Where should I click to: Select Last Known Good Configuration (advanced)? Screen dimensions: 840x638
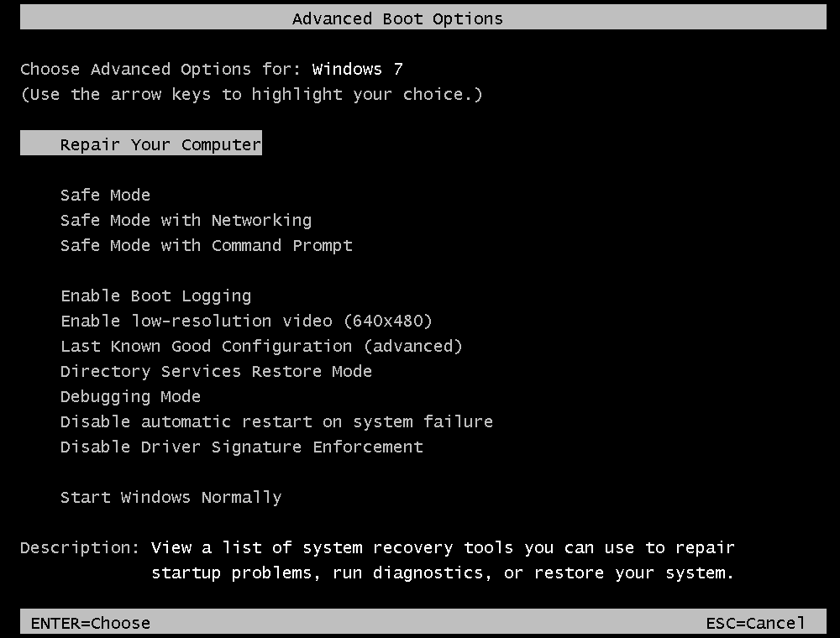(x=261, y=346)
